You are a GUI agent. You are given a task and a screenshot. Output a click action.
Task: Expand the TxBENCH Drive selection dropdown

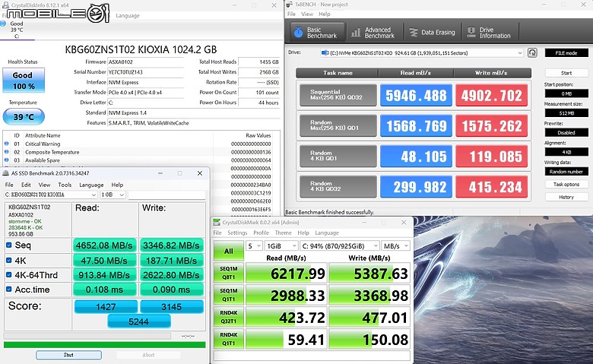click(x=520, y=53)
